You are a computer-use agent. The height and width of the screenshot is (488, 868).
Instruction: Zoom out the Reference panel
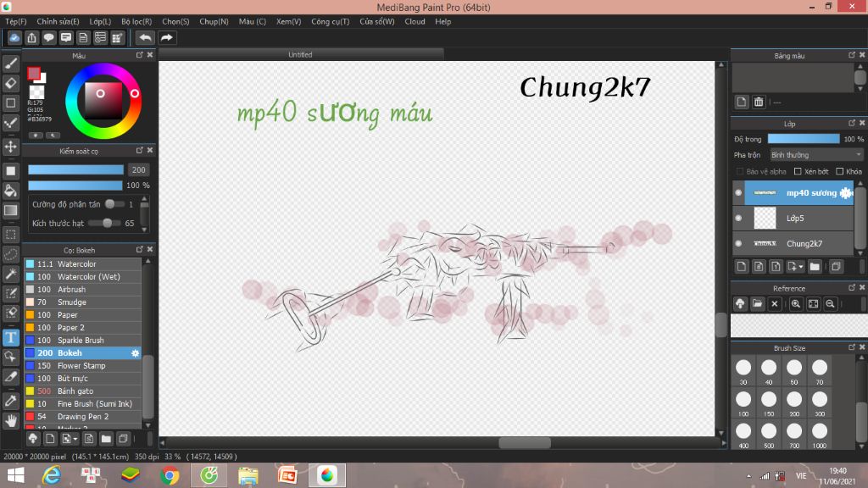click(830, 304)
